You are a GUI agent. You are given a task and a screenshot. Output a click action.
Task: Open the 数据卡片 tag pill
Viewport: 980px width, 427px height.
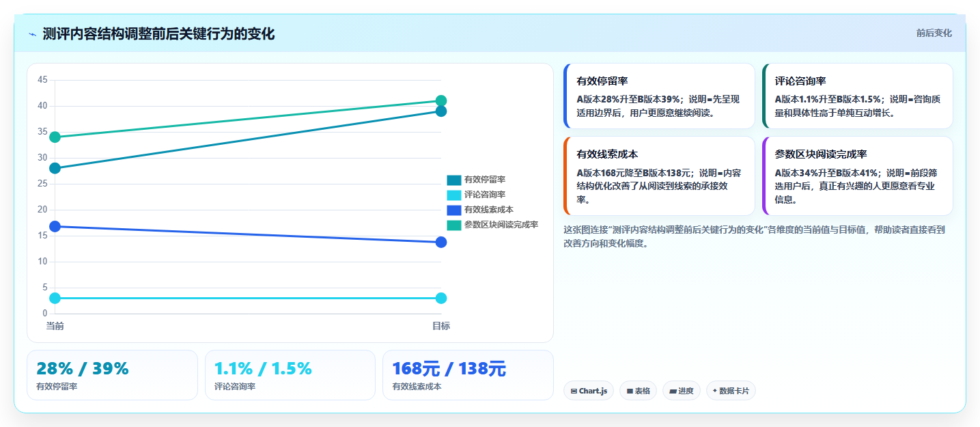(731, 391)
